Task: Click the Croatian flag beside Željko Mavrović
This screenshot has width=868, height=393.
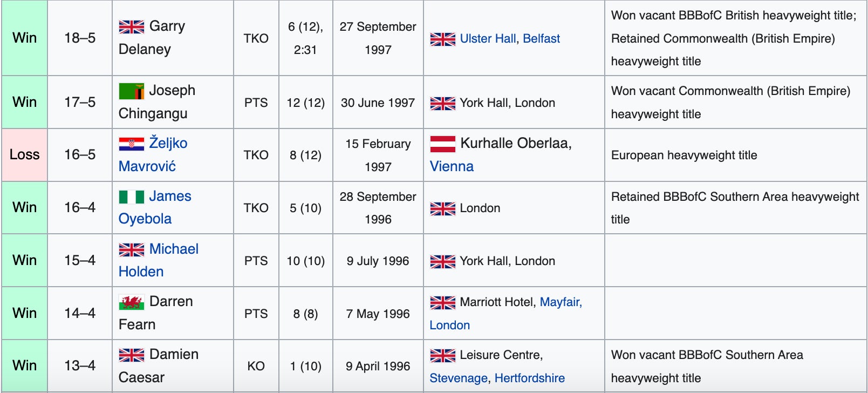Action: point(131,144)
